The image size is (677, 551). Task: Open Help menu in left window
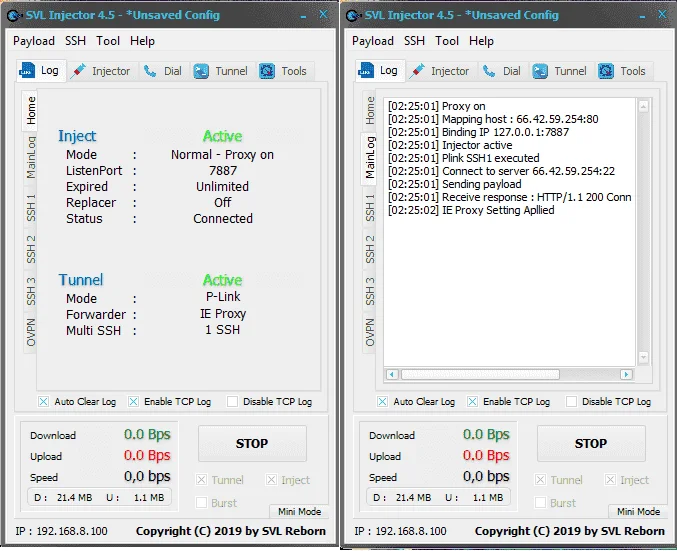[x=142, y=41]
